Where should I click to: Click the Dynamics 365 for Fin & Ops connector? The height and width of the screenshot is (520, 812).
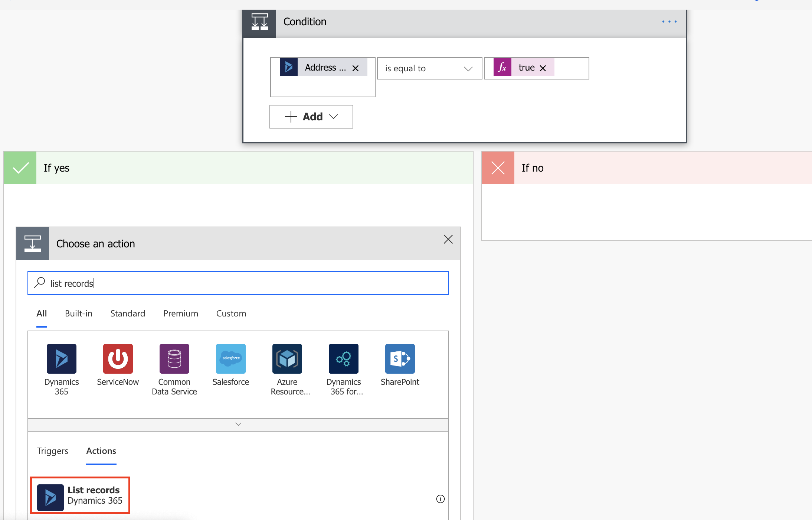(343, 359)
